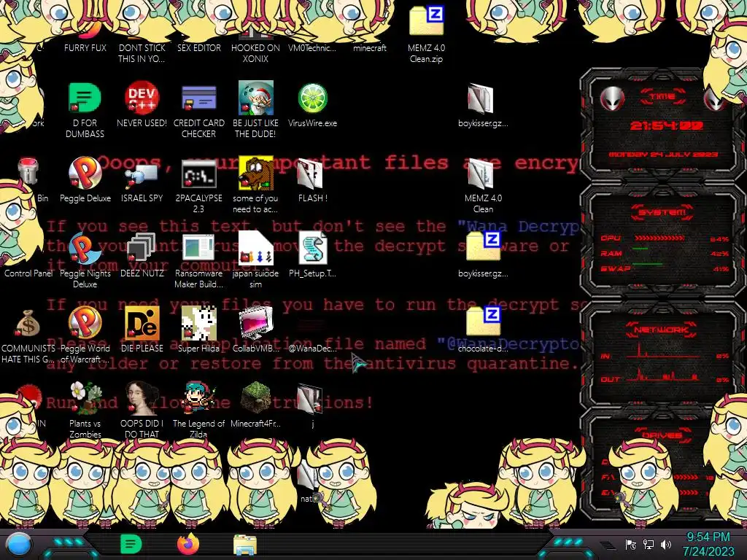747x560 pixels.
Task: Select the Super Hilda desktop icon
Action: coord(198,330)
